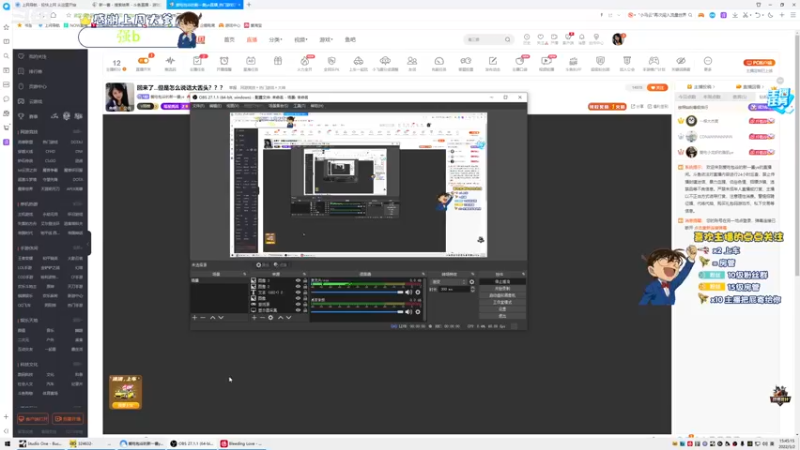Viewport: 800px width, 450px height.
Task: Open the selected source's properties gear
Action: click(x=270, y=317)
